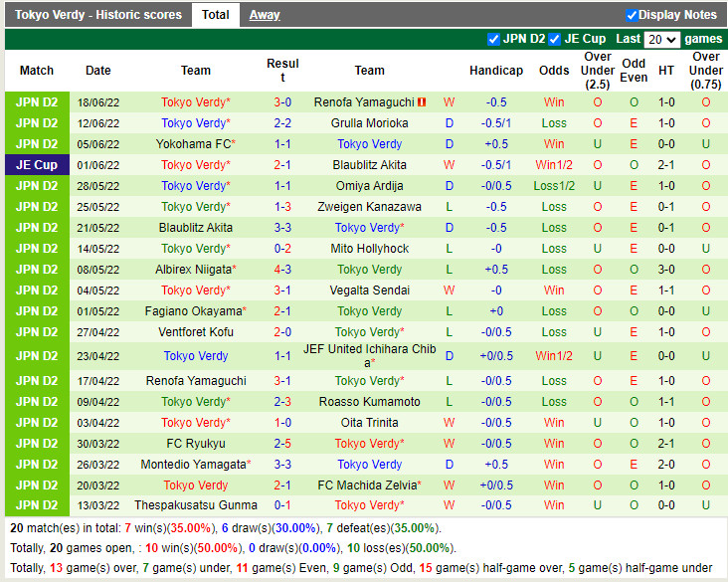The image size is (728, 582).
Task: Select the JEF United Ichihara Chiba link
Action: [369, 355]
